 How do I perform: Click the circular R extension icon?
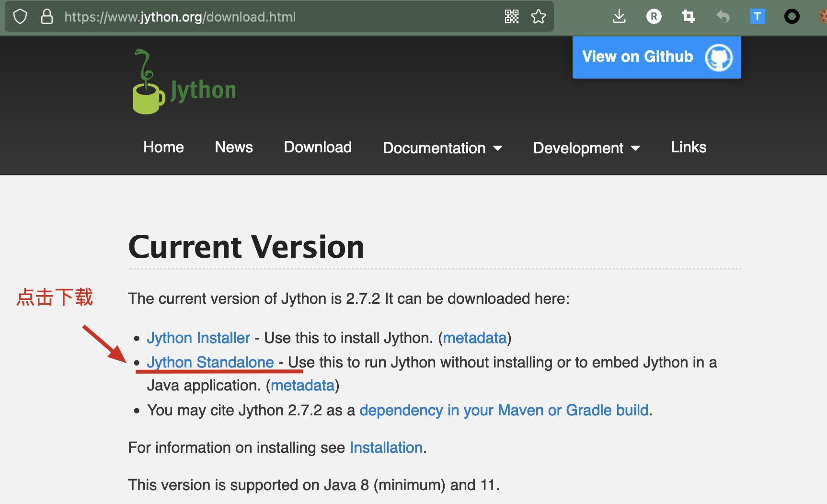(654, 16)
